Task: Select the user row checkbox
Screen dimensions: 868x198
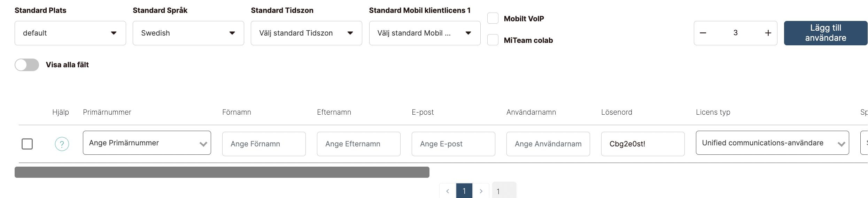Action: (27, 144)
